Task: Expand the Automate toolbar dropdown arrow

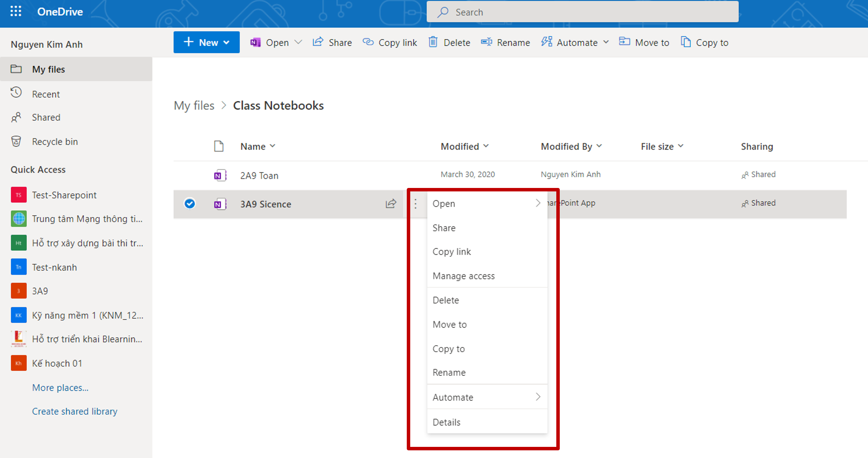Action: 606,42
